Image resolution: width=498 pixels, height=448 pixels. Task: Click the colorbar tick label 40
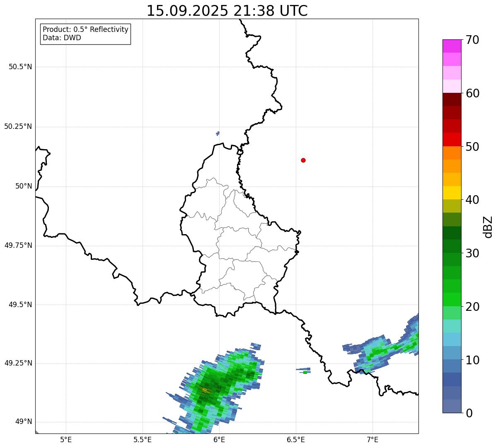click(x=472, y=200)
